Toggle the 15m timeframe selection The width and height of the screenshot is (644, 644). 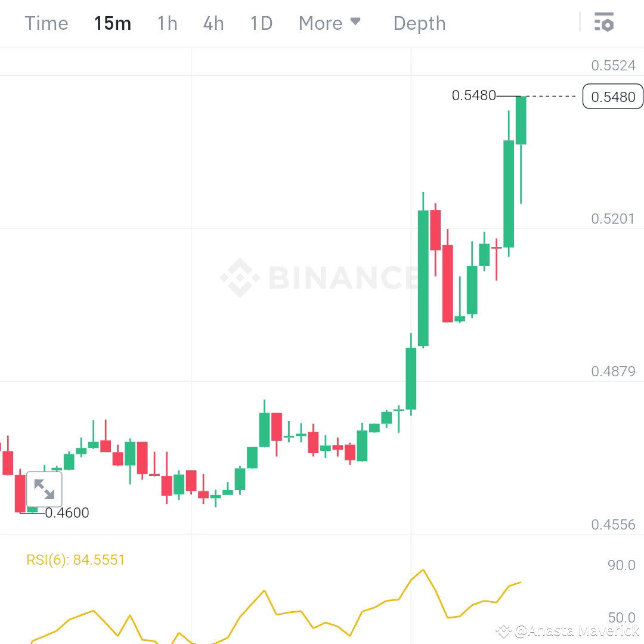112,23
